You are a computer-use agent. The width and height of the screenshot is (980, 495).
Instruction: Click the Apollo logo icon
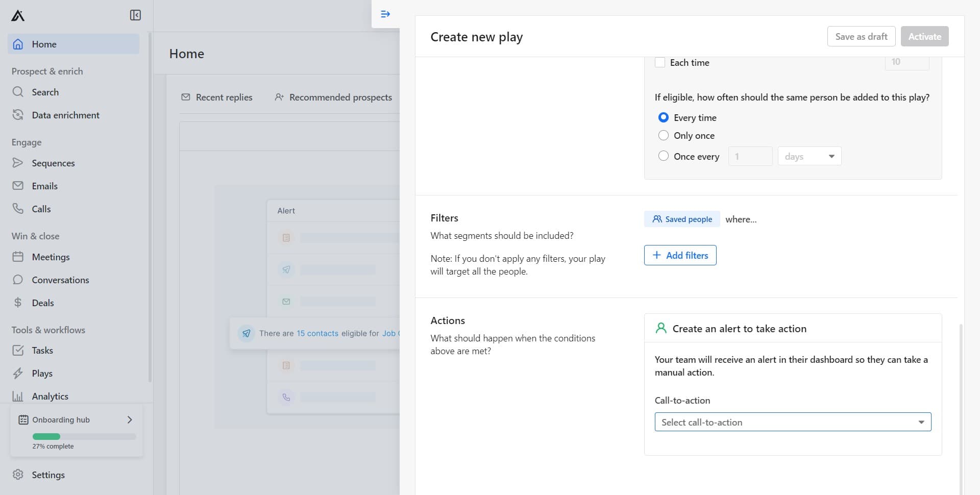pos(18,16)
